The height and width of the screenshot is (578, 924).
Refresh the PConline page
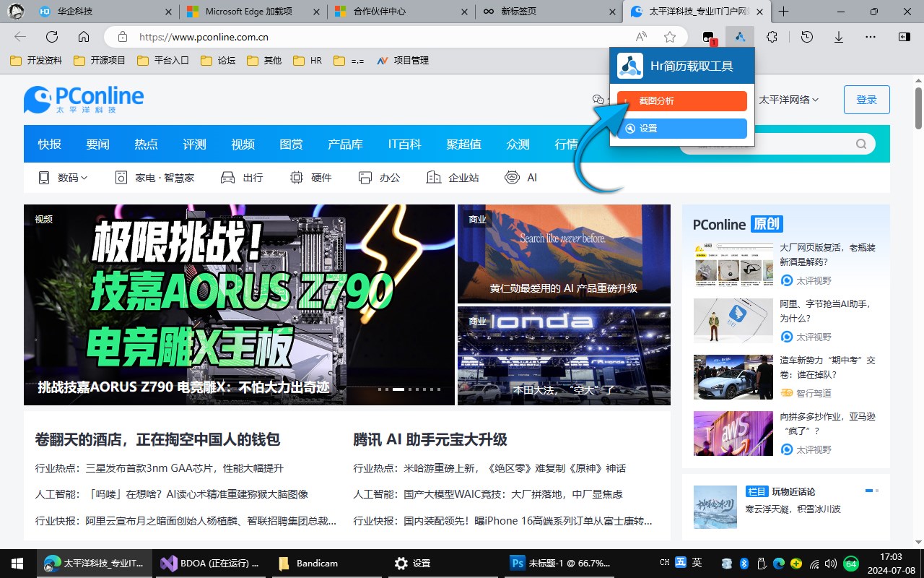[52, 37]
